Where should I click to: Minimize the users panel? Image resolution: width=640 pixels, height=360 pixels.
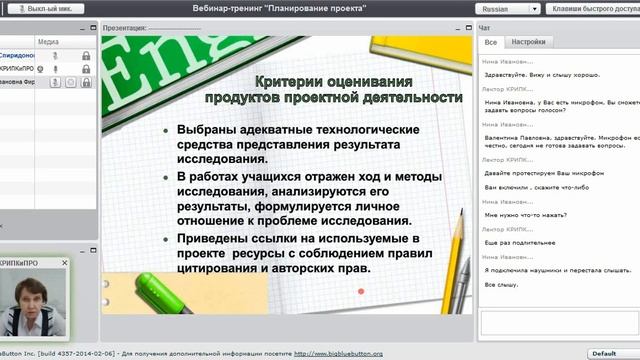82,28
